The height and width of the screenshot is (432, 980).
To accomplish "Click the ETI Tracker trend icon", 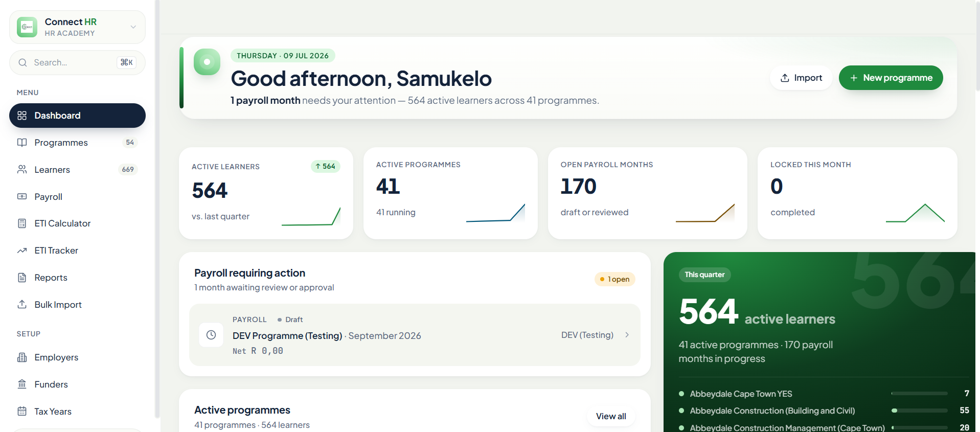I will [x=22, y=251].
